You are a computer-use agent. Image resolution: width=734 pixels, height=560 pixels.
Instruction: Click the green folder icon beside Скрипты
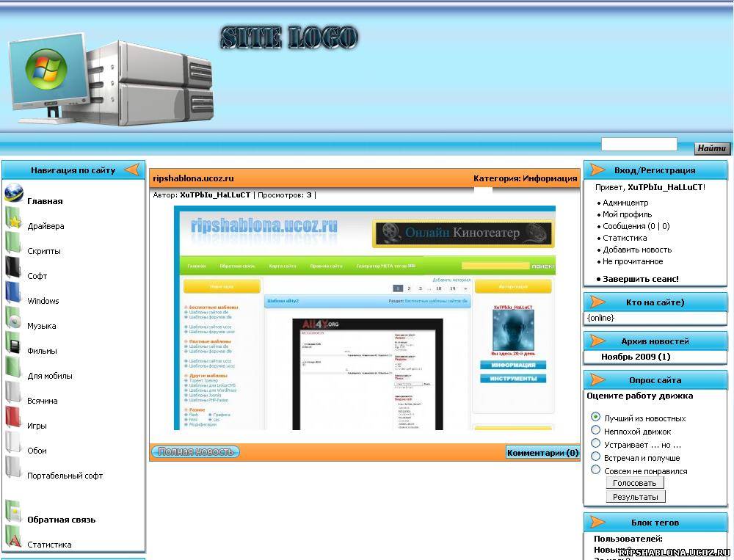(13, 244)
